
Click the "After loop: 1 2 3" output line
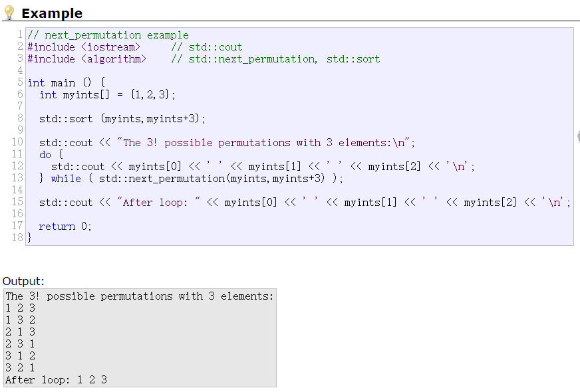click(57, 380)
